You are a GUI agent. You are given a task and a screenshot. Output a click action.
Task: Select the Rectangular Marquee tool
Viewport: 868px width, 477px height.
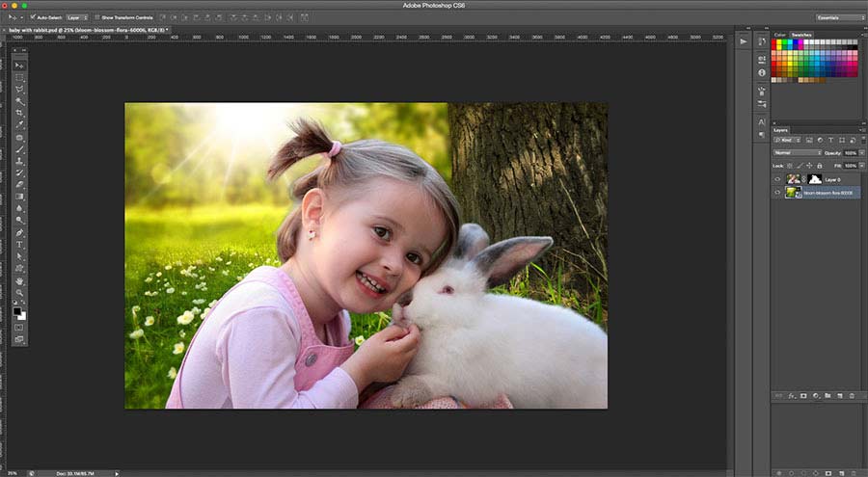click(19, 77)
